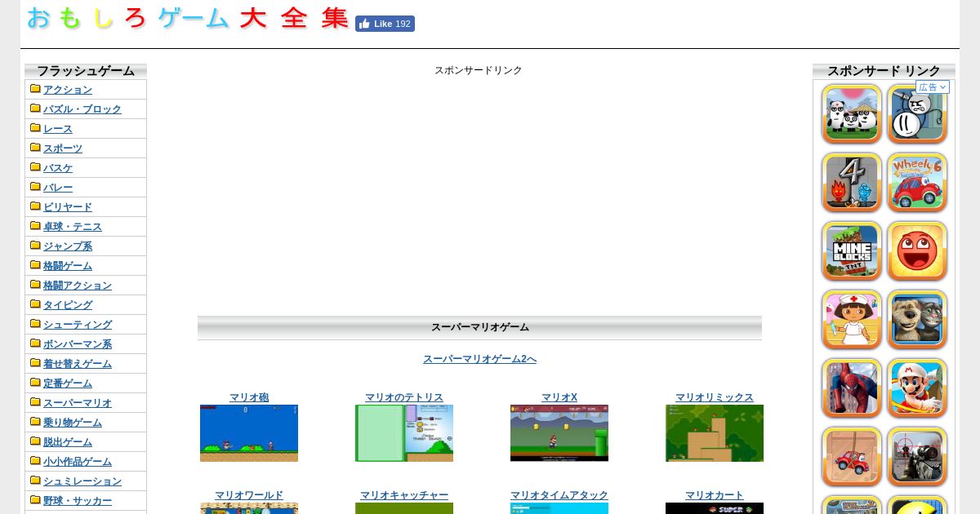Open the Spider-Man game icon
The image size is (980, 514).
click(x=852, y=388)
